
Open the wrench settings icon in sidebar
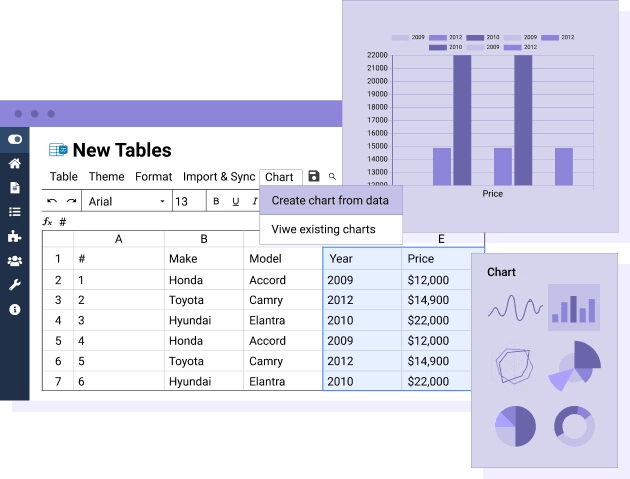tap(15, 285)
